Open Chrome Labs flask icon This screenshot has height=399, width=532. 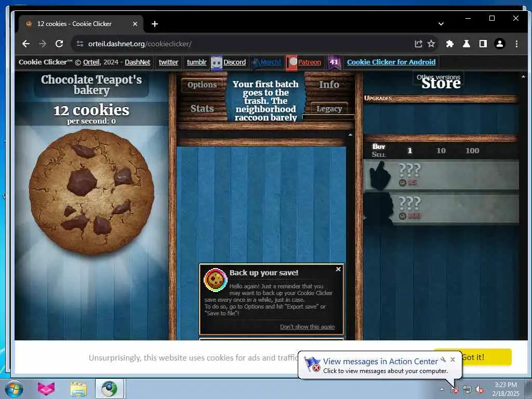(x=467, y=44)
